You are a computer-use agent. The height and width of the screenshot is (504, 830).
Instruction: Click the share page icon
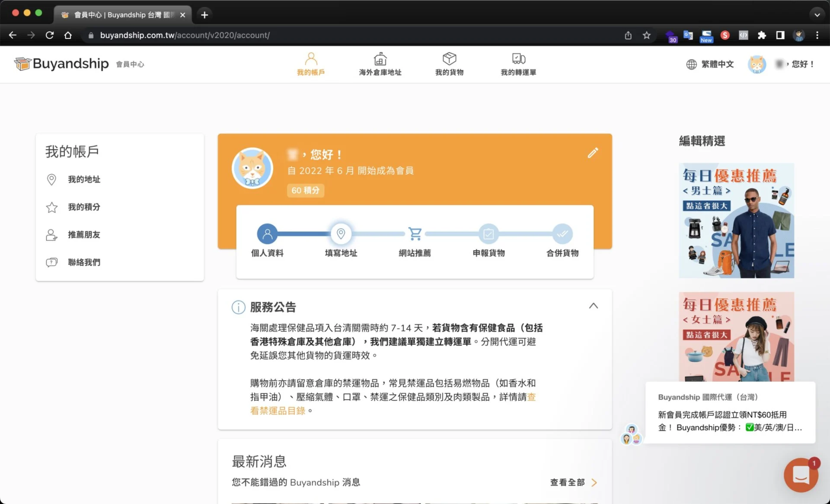pos(628,35)
